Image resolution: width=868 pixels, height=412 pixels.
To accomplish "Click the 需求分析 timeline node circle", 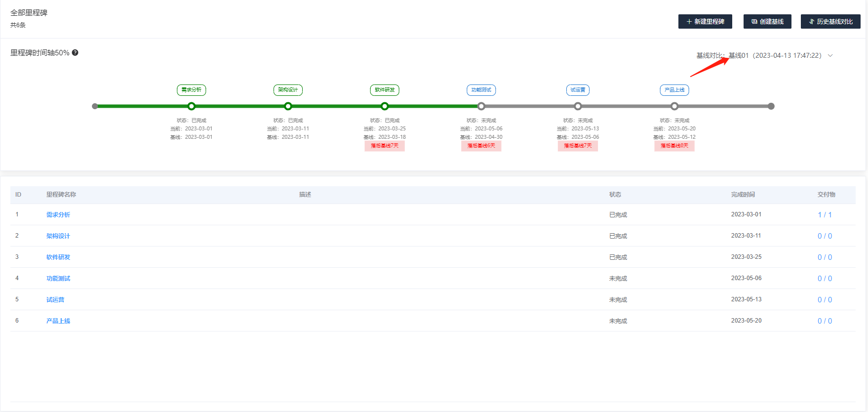I will (x=192, y=106).
